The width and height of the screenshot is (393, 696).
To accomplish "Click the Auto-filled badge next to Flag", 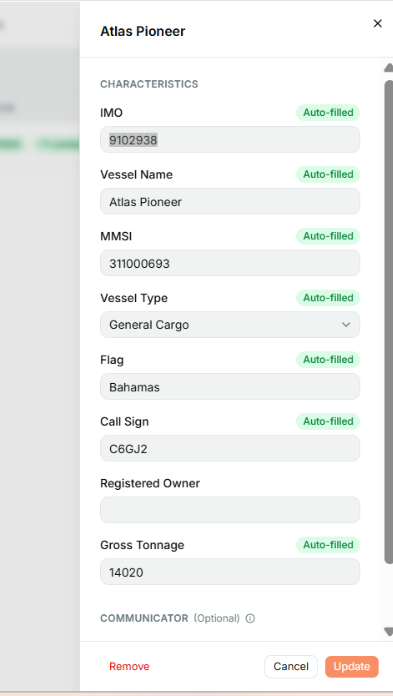I will [x=328, y=360].
